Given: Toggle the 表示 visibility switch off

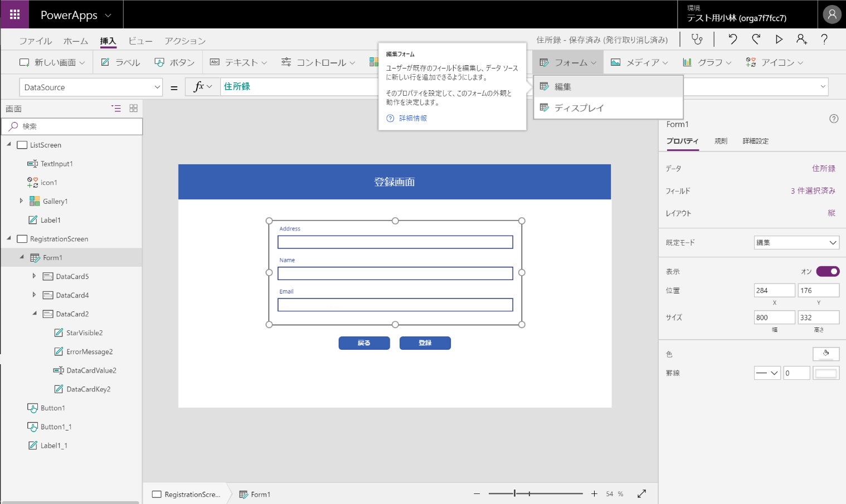Looking at the screenshot, I should tap(827, 271).
